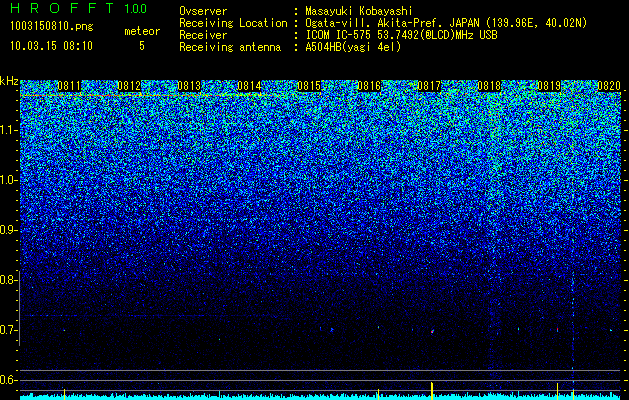Image resolution: width=629 pixels, height=400 pixels.
Task: Click the "Receiving Location" field label
Action: (233, 23)
